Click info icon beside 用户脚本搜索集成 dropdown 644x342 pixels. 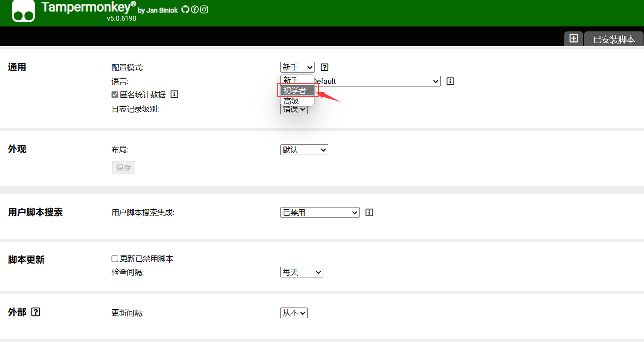click(369, 212)
